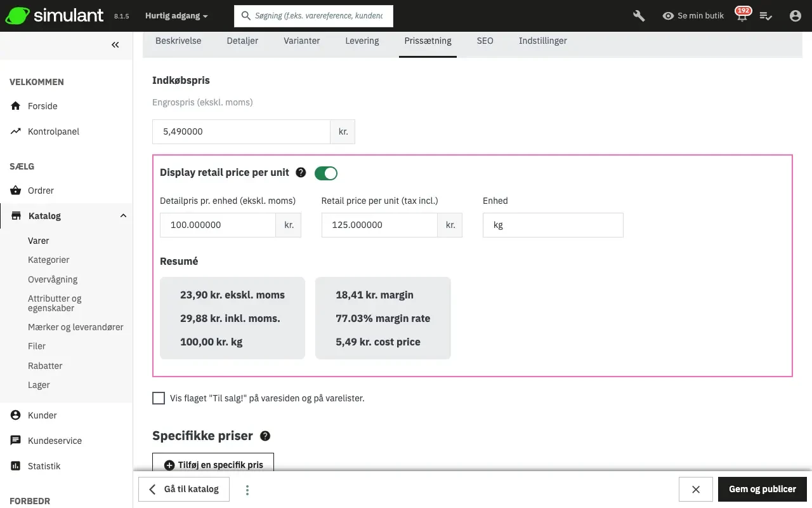Click help icon next to Specifikke priser
The width and height of the screenshot is (812, 508).
click(x=265, y=436)
